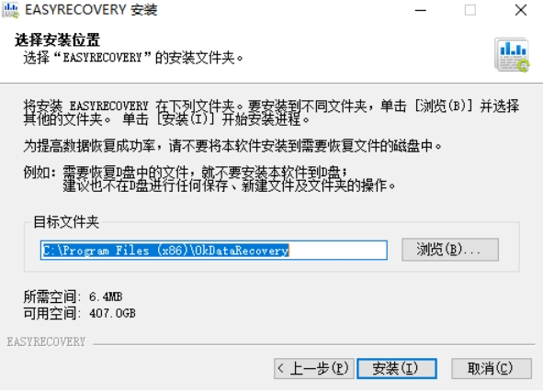This screenshot has height=392, width=543.
Task: Click the subtitle about the installation folder
Action: pos(133,58)
